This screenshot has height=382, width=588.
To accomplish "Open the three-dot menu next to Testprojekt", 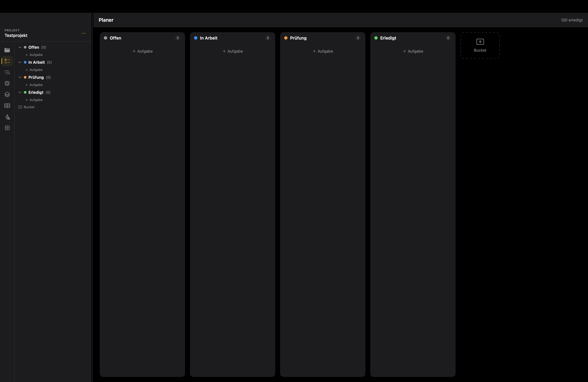I will tap(83, 33).
